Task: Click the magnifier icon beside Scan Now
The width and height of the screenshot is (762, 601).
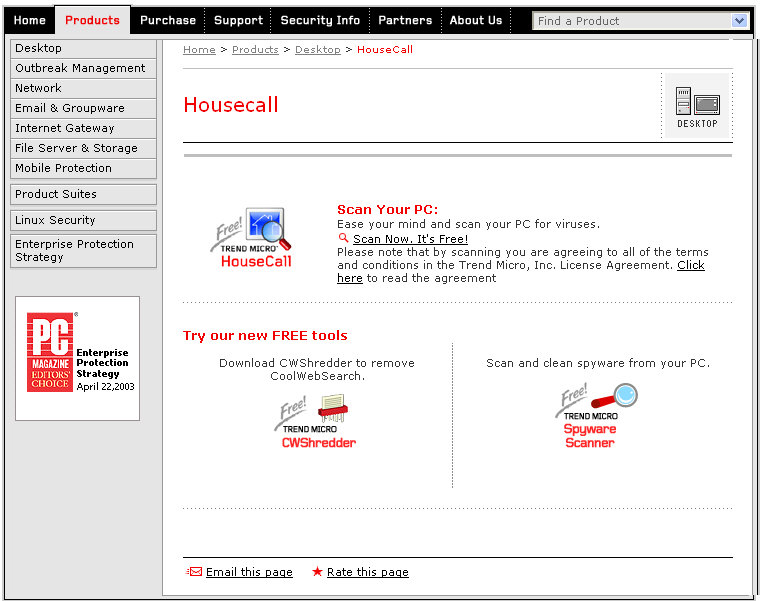Action: tap(344, 238)
